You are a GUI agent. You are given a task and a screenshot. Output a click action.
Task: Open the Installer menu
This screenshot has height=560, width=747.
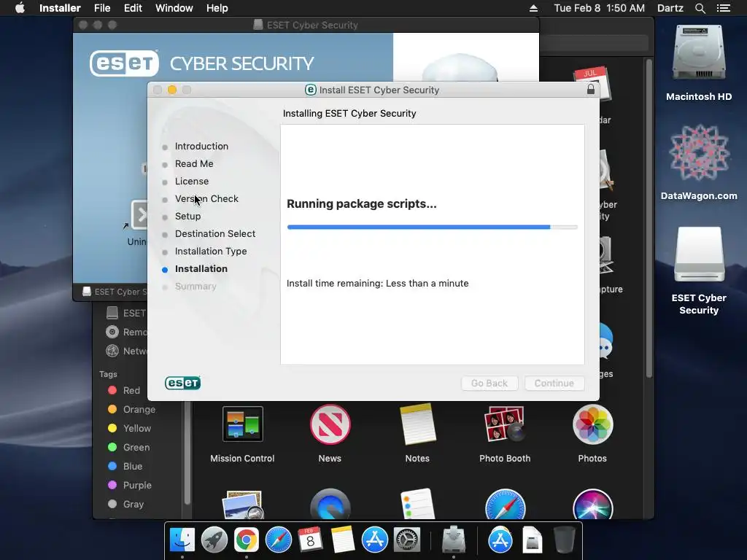[60, 8]
